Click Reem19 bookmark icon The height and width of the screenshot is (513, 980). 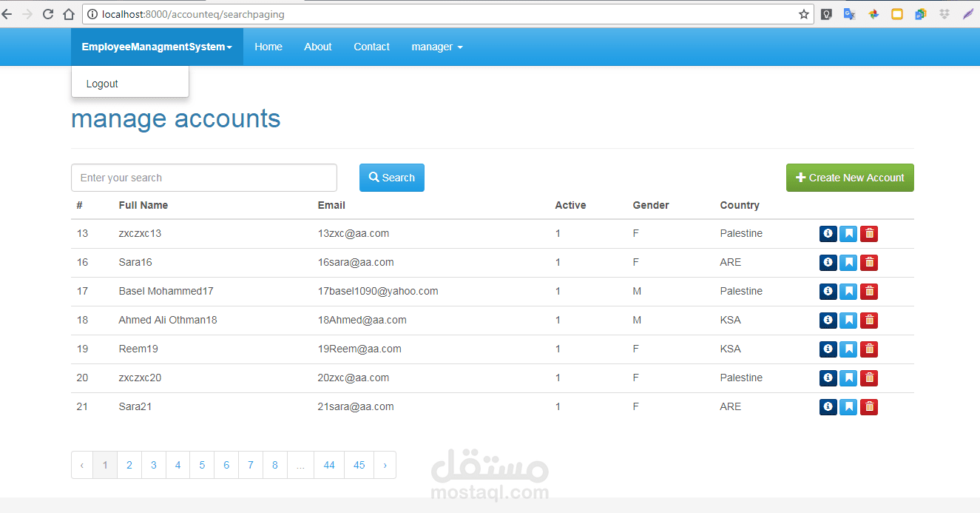[x=848, y=349]
